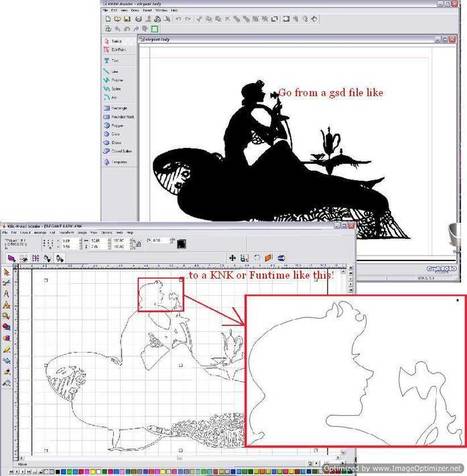
Task: Pick the black swatch in the bottom color palette
Action: point(58,472)
